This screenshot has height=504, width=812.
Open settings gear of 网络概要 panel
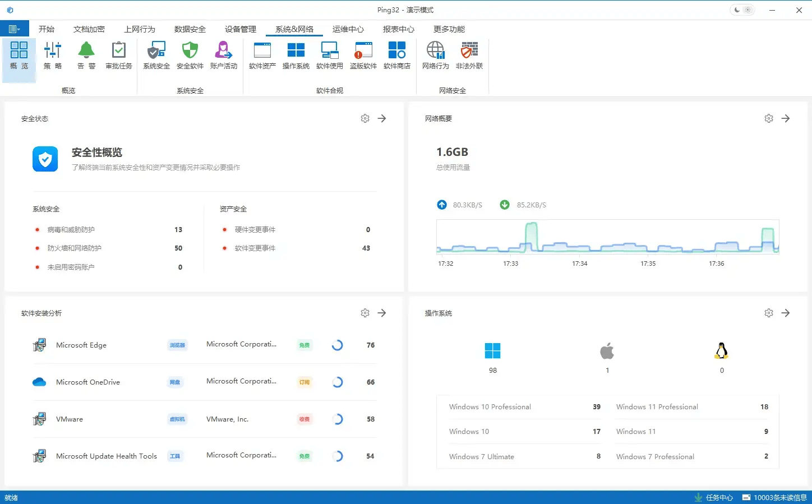coord(769,118)
